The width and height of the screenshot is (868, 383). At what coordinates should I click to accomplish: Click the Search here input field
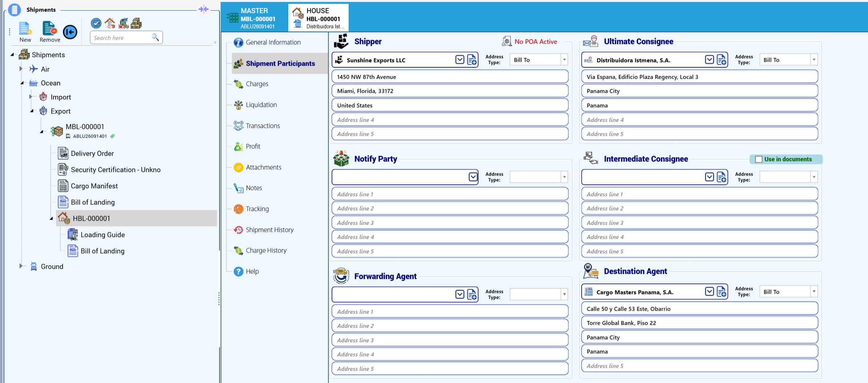pyautogui.click(x=121, y=38)
